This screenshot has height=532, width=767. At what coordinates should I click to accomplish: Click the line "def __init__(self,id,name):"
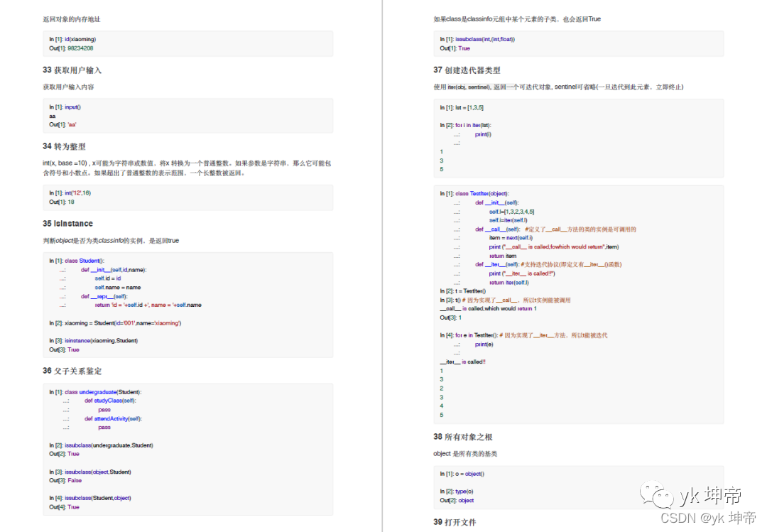(x=114, y=270)
